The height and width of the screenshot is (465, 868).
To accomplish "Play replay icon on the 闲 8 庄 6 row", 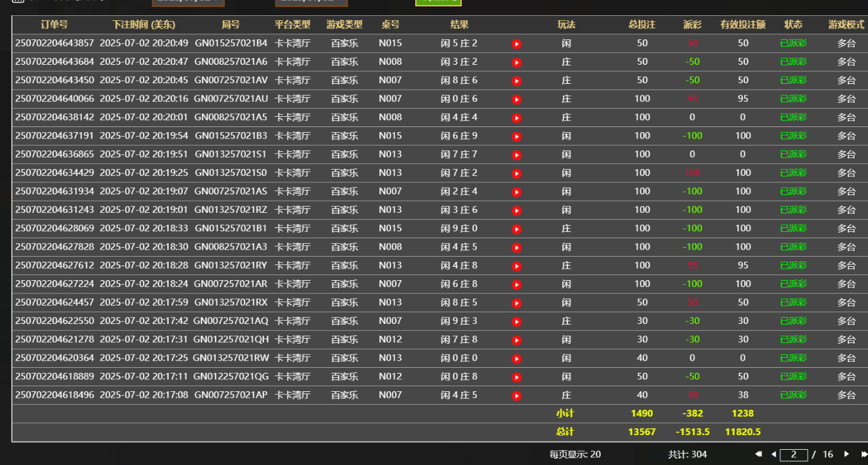I will pos(516,81).
